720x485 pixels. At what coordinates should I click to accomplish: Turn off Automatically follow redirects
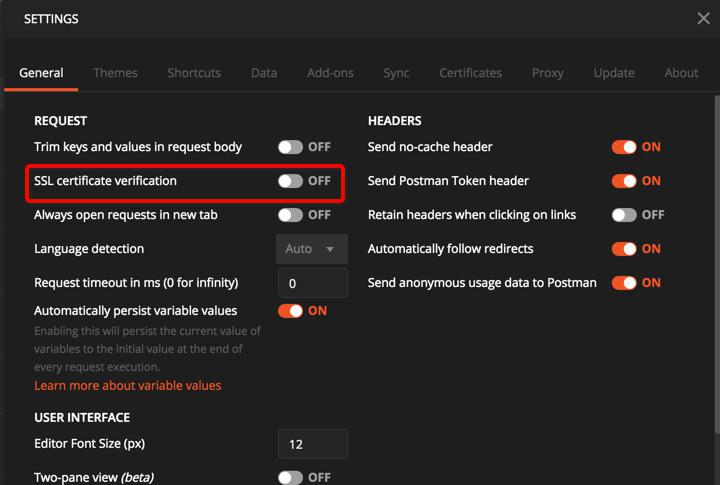(624, 249)
